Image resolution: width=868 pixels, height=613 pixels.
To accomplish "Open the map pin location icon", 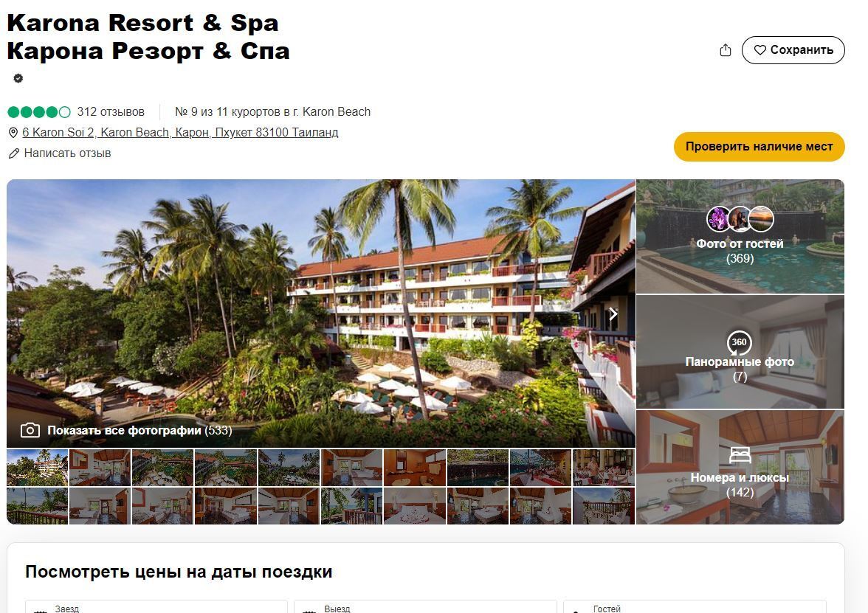I will [13, 133].
